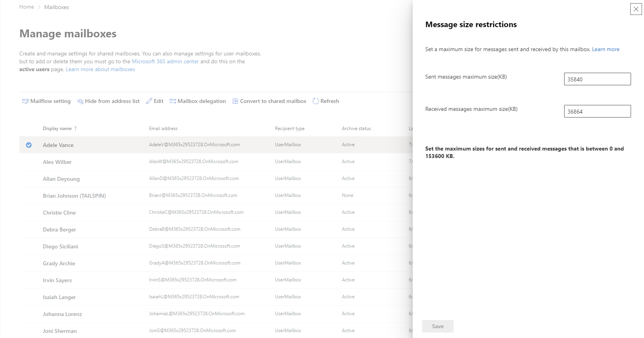
Task: Click the Edit pencil icon
Action: coord(149,101)
